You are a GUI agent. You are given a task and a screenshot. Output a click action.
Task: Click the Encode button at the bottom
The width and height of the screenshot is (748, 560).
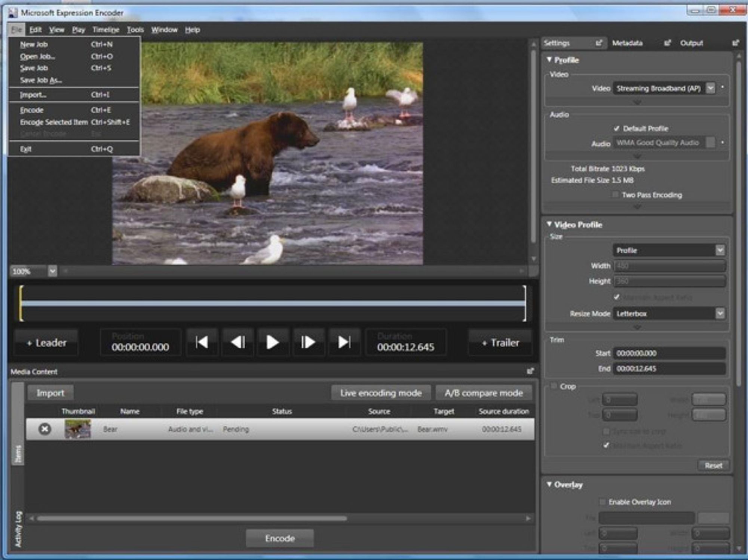point(280,538)
